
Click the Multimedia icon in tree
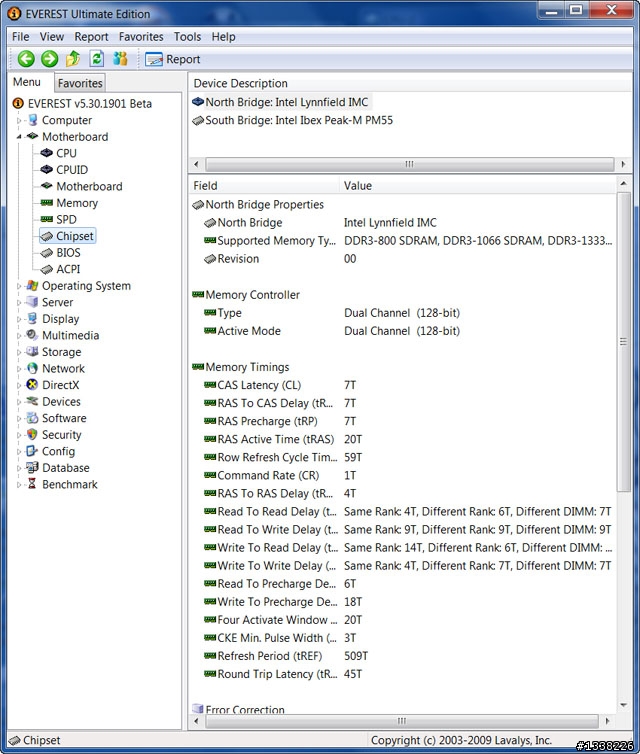pyautogui.click(x=32, y=335)
